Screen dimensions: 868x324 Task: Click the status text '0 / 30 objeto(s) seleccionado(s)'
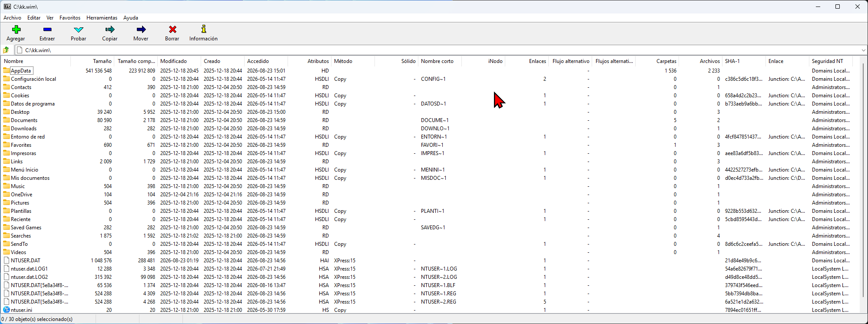(37, 319)
